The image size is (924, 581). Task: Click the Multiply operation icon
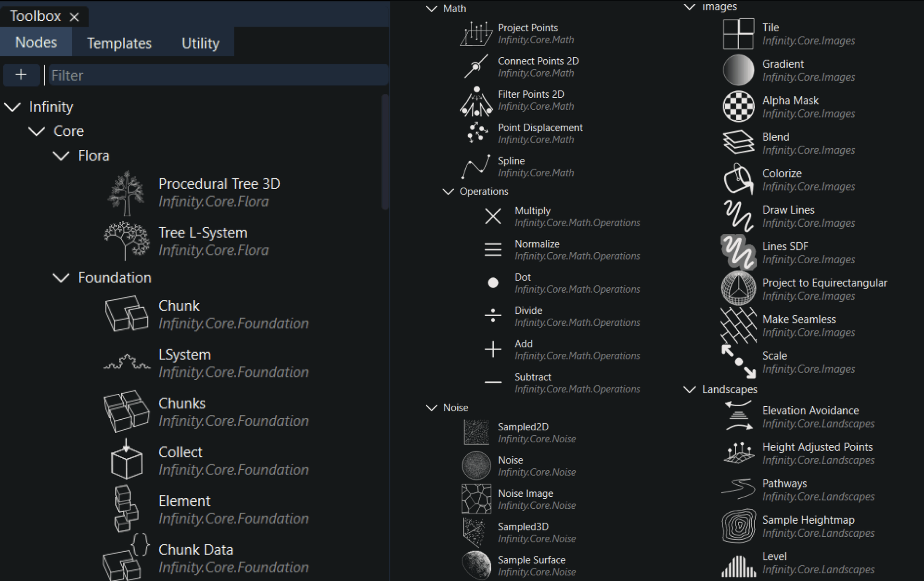pyautogui.click(x=493, y=216)
